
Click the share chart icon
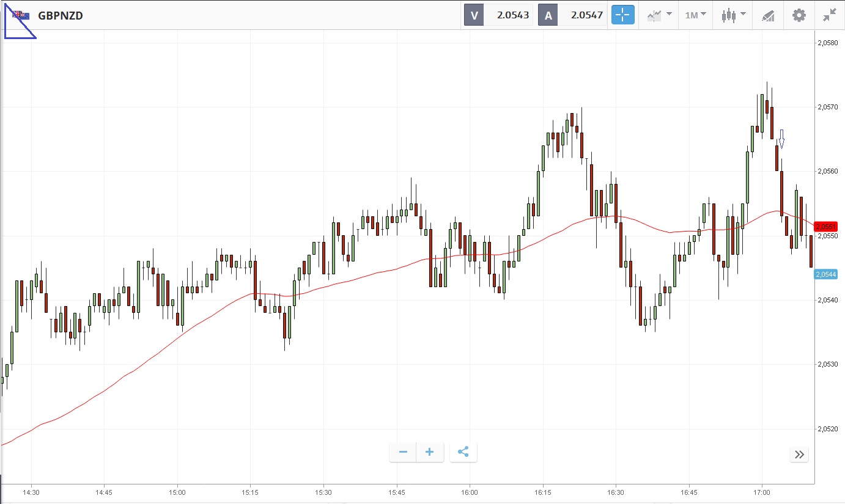[463, 452]
